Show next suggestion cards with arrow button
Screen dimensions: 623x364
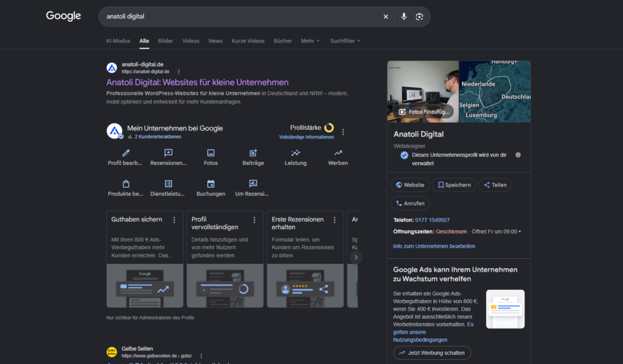coord(356,257)
